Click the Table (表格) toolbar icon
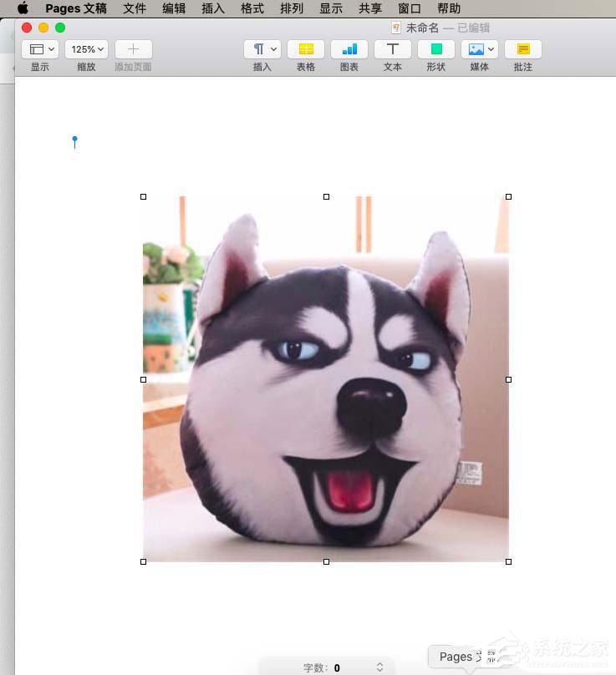This screenshot has height=675, width=616. click(306, 49)
